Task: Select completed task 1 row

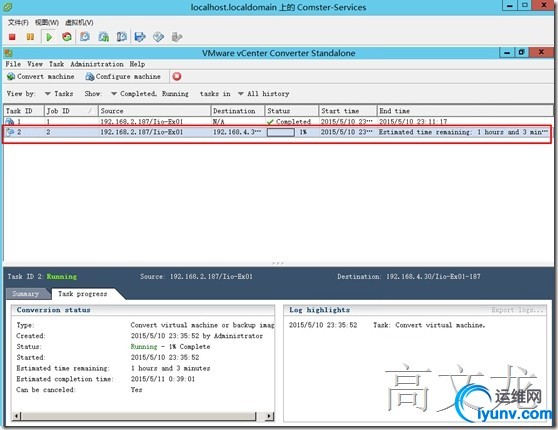Action: [278, 121]
